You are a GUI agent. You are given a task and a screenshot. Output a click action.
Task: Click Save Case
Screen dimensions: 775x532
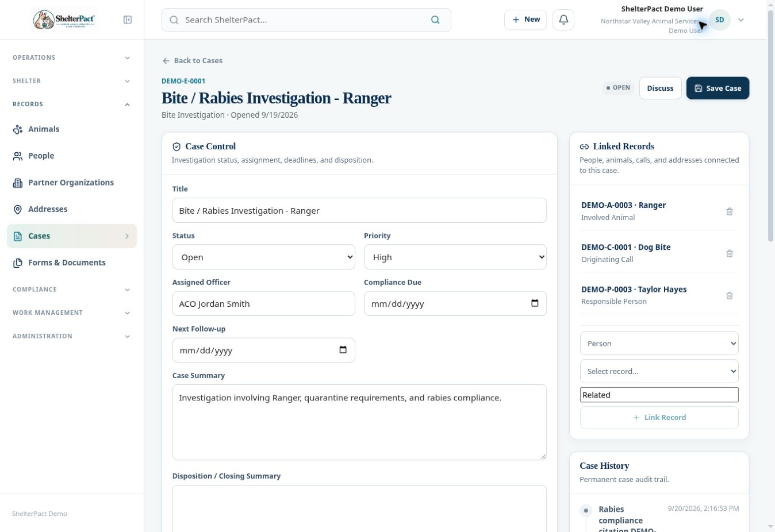(718, 88)
